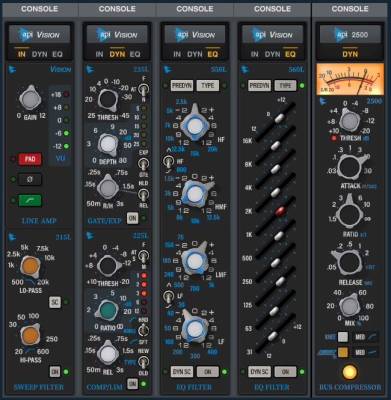
Task: Click the Gate/Exp Depth knob
Action: [108, 144]
